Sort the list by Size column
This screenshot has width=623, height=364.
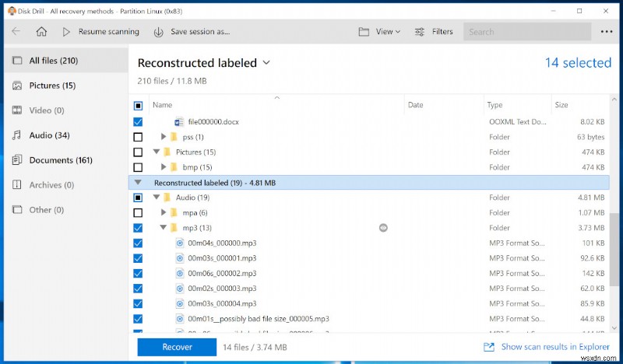click(561, 105)
